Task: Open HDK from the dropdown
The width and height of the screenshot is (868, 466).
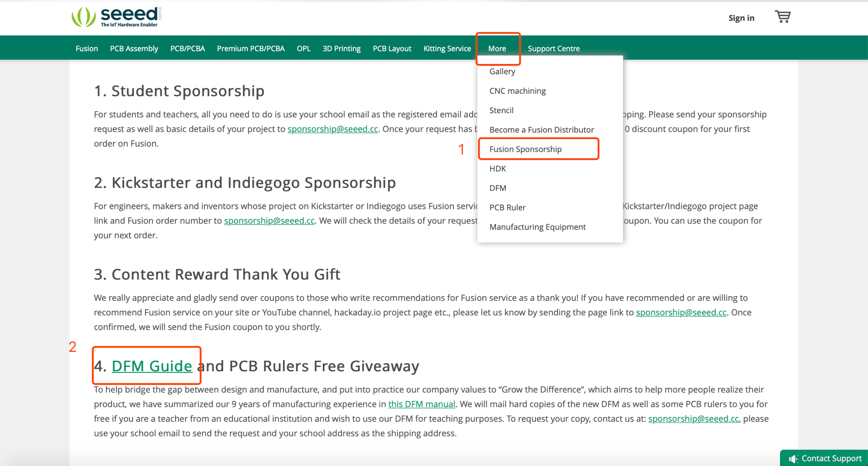Action: pos(497,169)
